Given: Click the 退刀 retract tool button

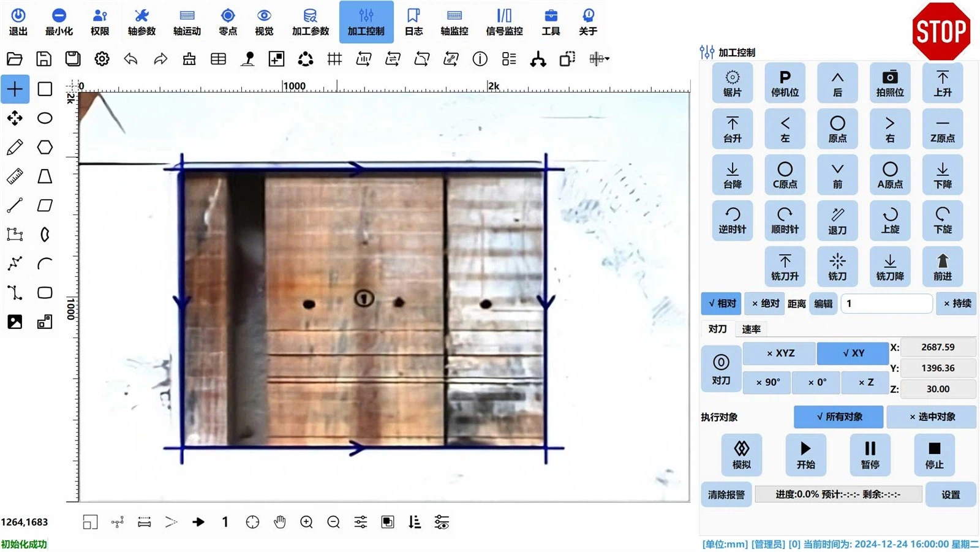Looking at the screenshot, I should (x=837, y=221).
